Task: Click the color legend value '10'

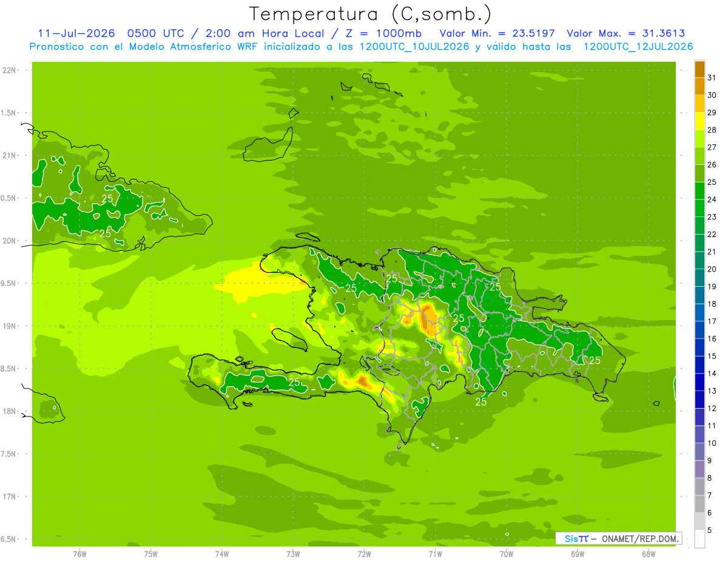Action: [712, 443]
